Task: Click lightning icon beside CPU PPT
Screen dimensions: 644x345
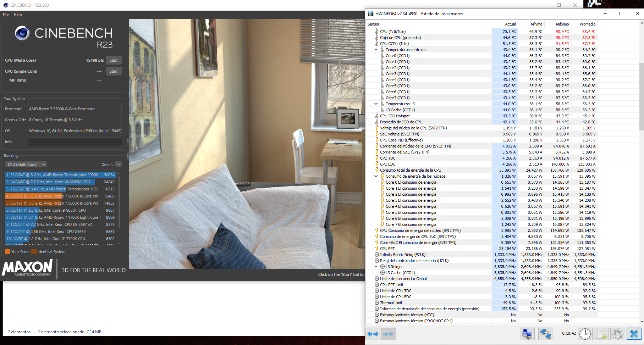Action: (376, 249)
